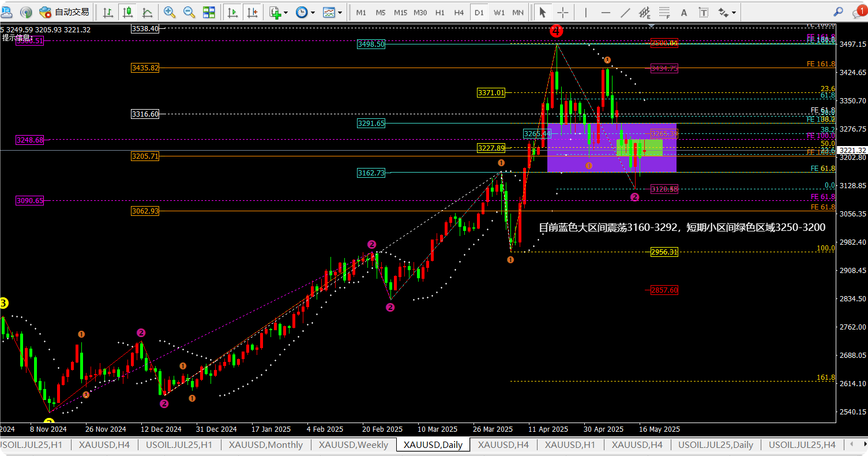Toggle the 自动交易 auto trading button

[65, 12]
